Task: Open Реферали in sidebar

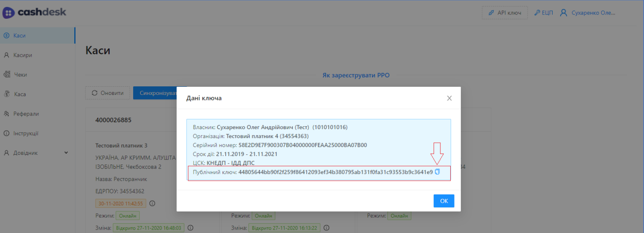Action: point(26,114)
